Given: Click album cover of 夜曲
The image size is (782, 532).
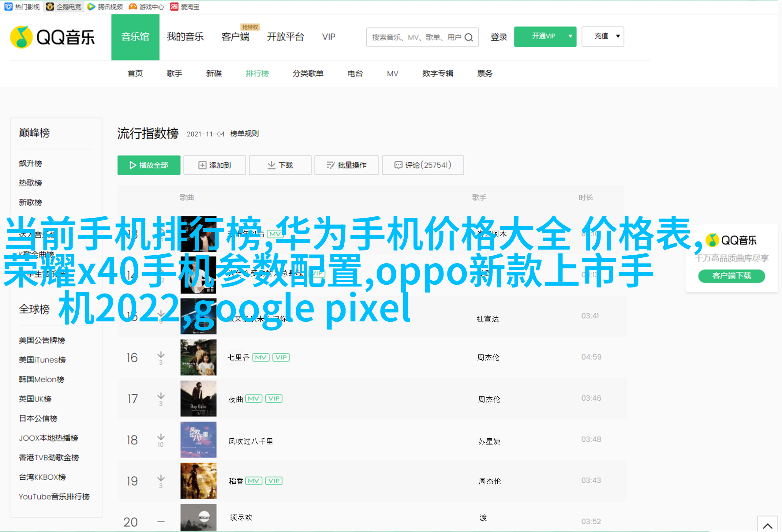Looking at the screenshot, I should coord(199,399).
